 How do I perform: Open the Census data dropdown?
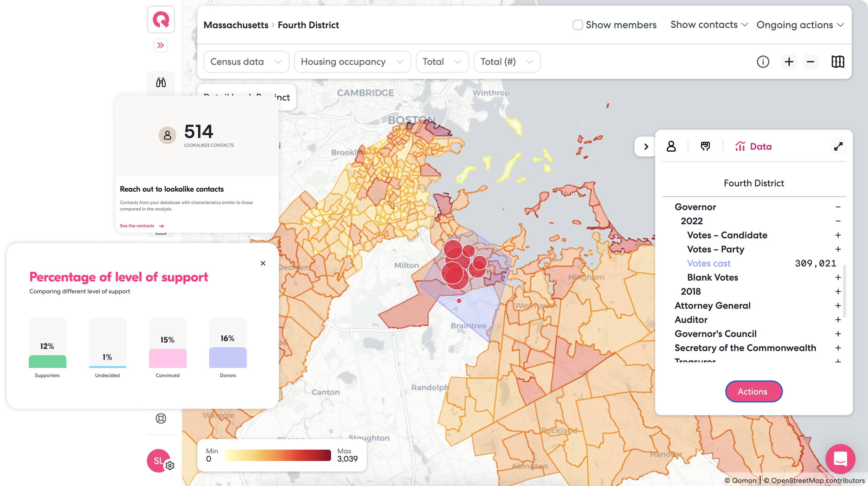pos(246,62)
